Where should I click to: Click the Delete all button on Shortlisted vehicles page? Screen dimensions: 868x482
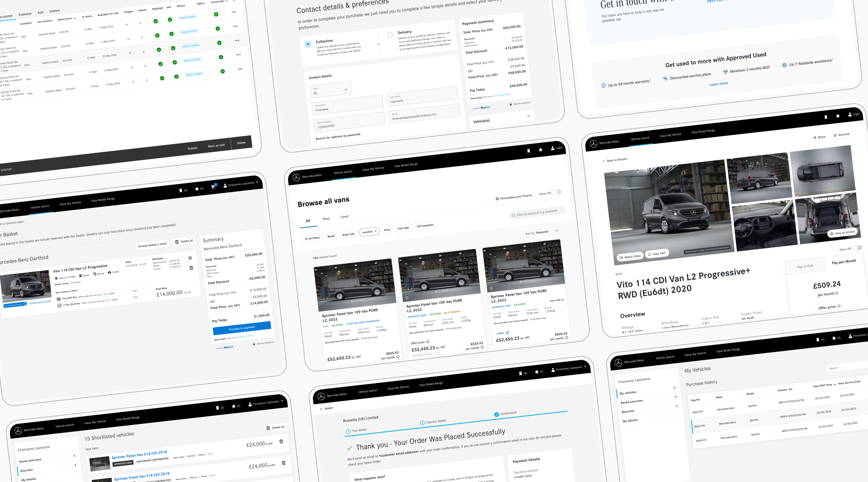coord(275,427)
